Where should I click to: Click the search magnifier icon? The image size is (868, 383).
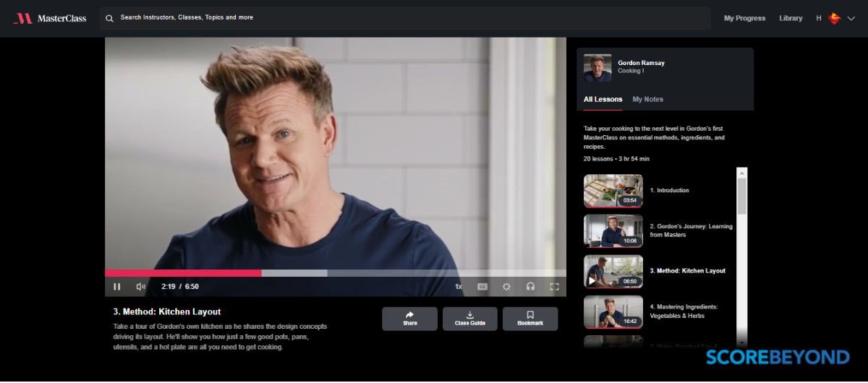point(110,18)
